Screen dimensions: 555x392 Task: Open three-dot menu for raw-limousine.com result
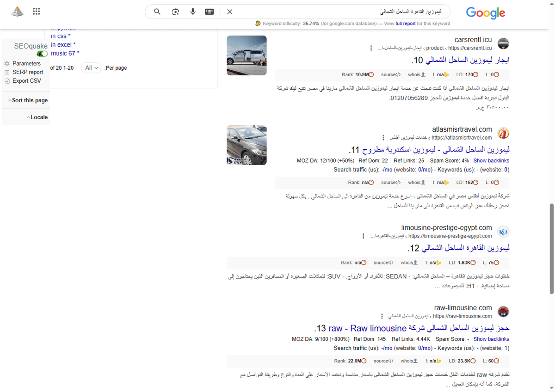pyautogui.click(x=382, y=316)
